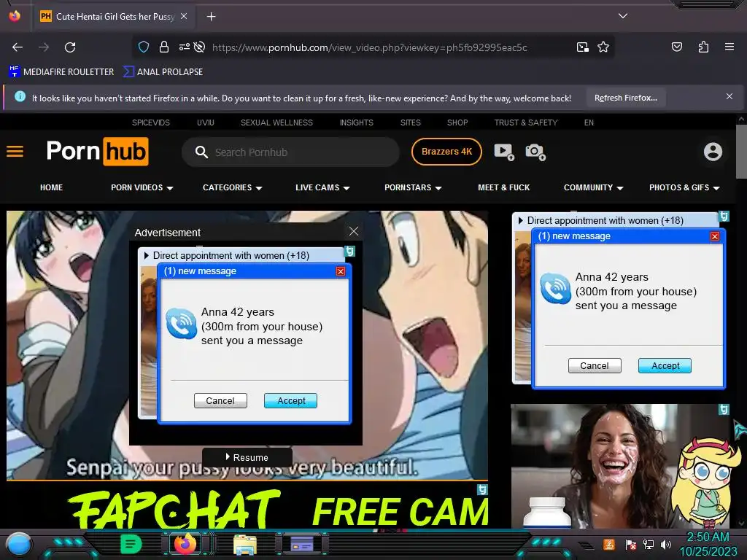Click Accept in the sidebar ad
This screenshot has width=747, height=560.
pos(665,366)
